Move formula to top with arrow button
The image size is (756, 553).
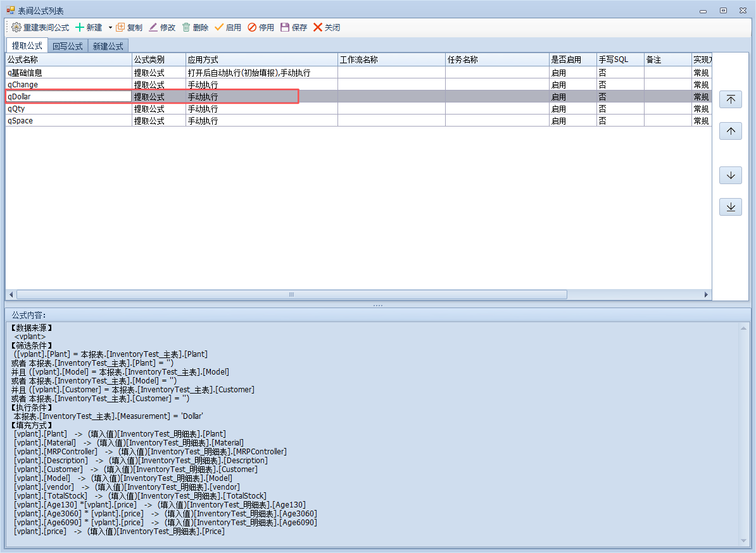(x=731, y=99)
